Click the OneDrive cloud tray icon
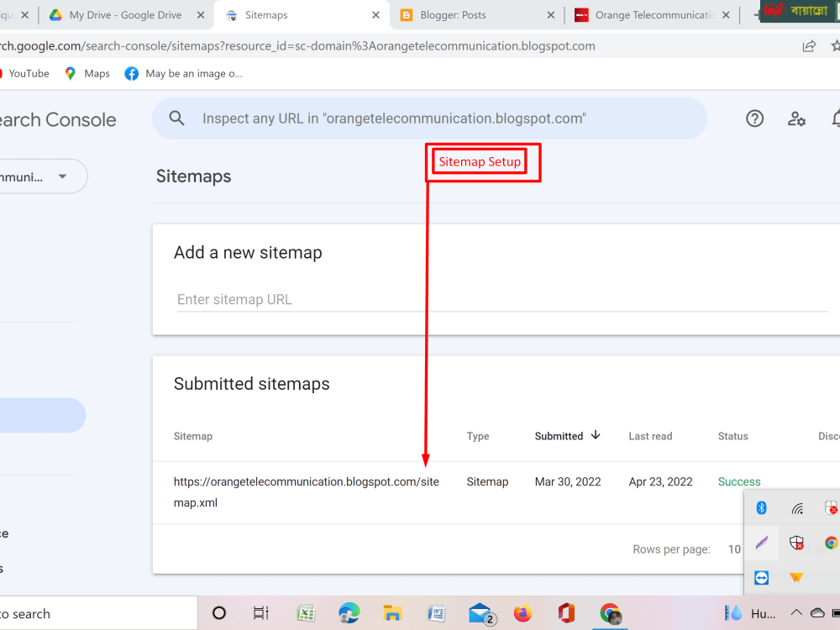This screenshot has height=630, width=840. pos(817,612)
